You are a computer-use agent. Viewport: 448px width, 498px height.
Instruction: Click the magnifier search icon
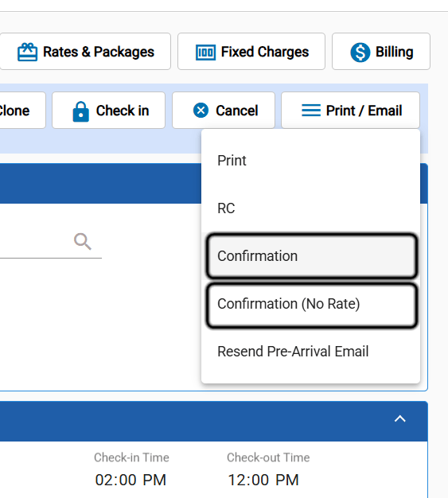83,241
